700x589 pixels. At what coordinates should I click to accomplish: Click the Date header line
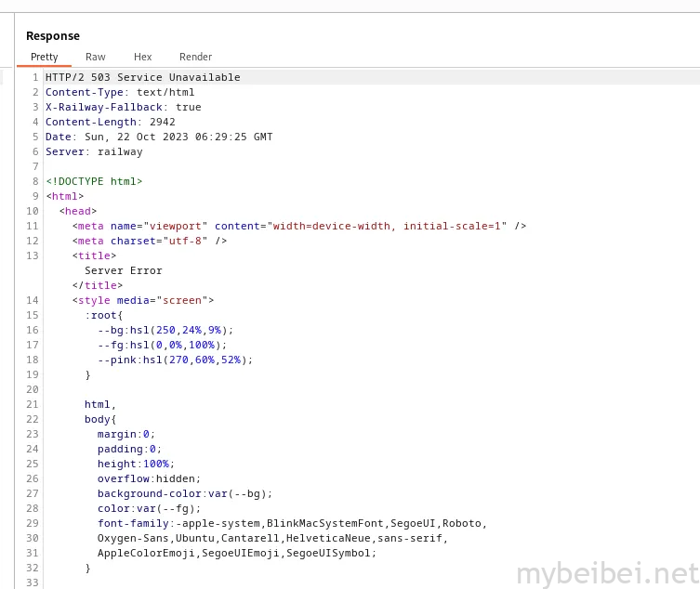(159, 137)
